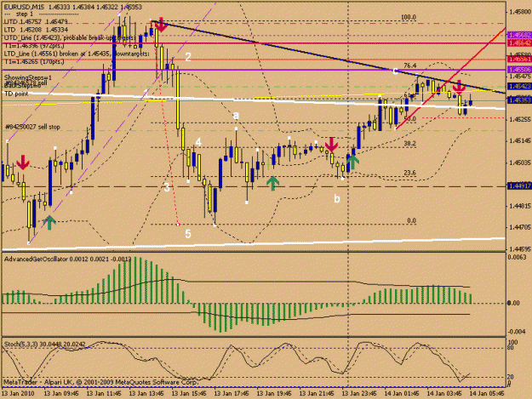Click the purple 1.45682 price tag
The height and width of the screenshot is (399, 532).
[519, 35]
